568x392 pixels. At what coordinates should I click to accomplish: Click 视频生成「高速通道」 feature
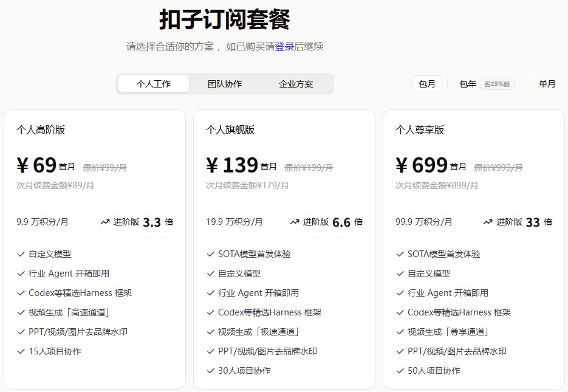pyautogui.click(x=69, y=312)
